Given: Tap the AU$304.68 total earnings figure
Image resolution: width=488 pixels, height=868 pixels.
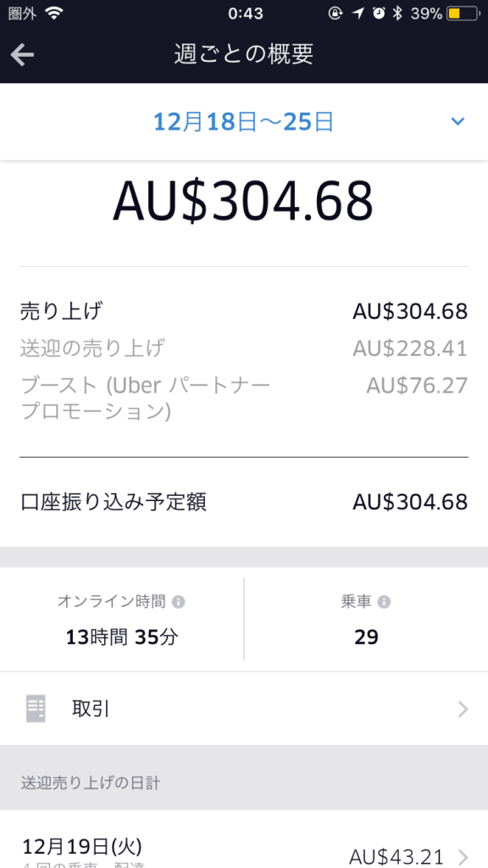Looking at the screenshot, I should (243, 200).
